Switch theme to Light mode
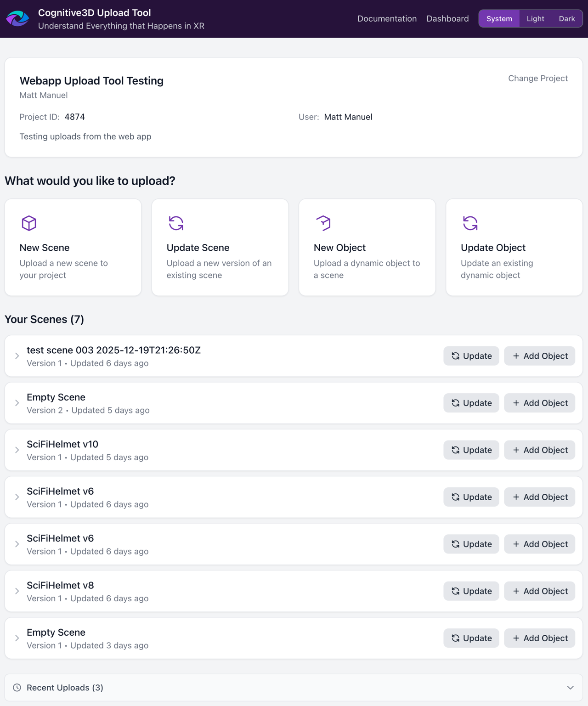This screenshot has width=588, height=706. click(x=535, y=19)
